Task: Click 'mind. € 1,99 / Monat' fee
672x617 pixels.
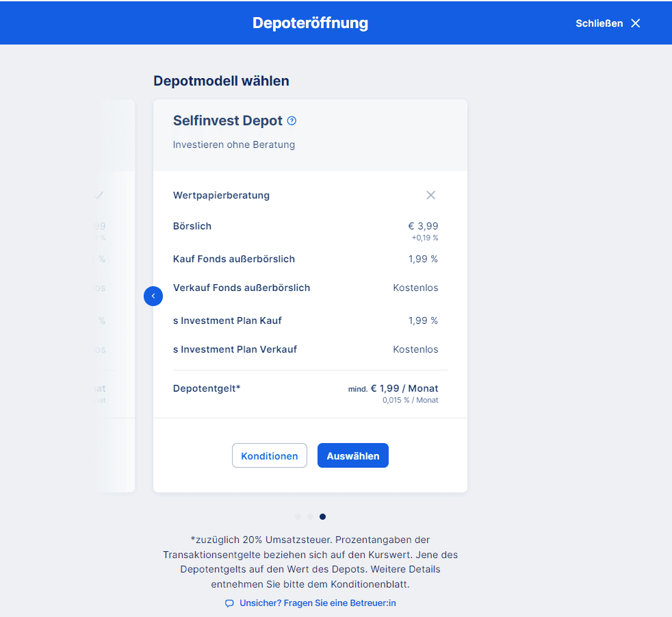Action: [393, 388]
